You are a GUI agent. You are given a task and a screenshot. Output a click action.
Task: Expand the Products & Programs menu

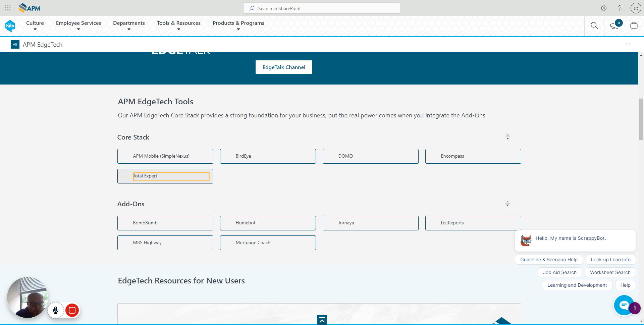[x=238, y=26]
